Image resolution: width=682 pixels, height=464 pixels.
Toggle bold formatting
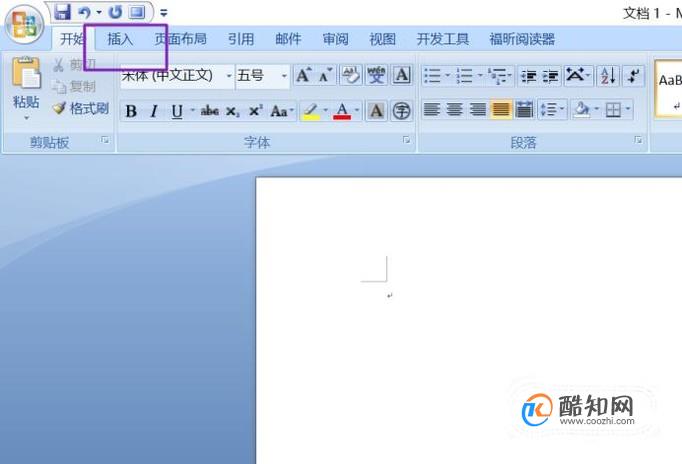pos(131,111)
